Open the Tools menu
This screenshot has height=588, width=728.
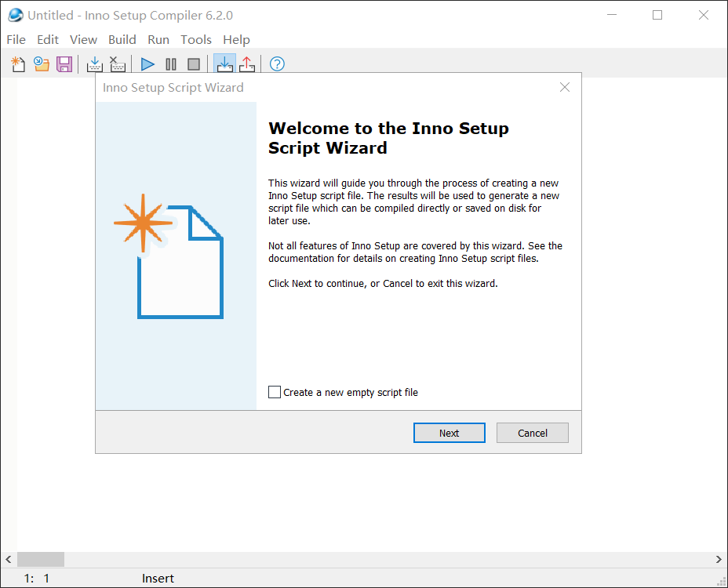point(196,40)
